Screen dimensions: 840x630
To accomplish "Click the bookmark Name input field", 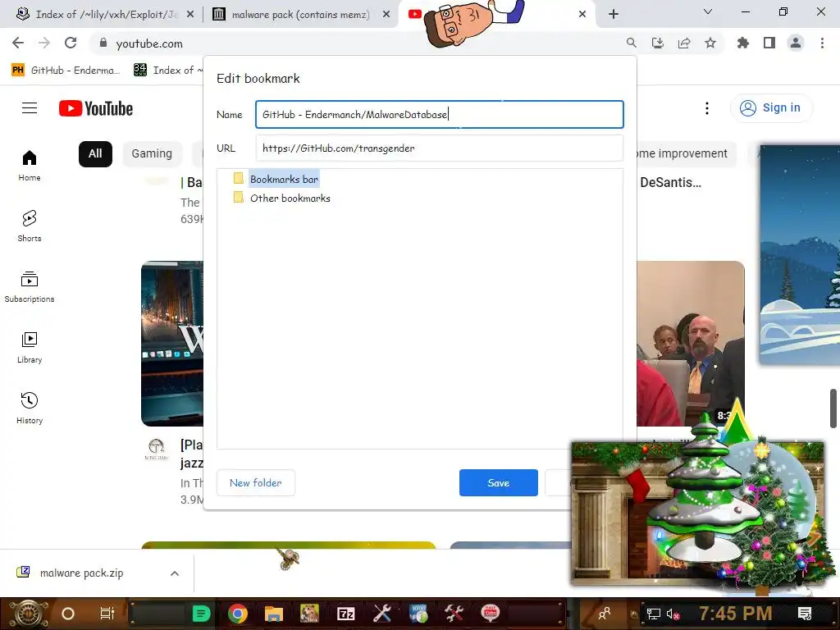I will pos(440,114).
